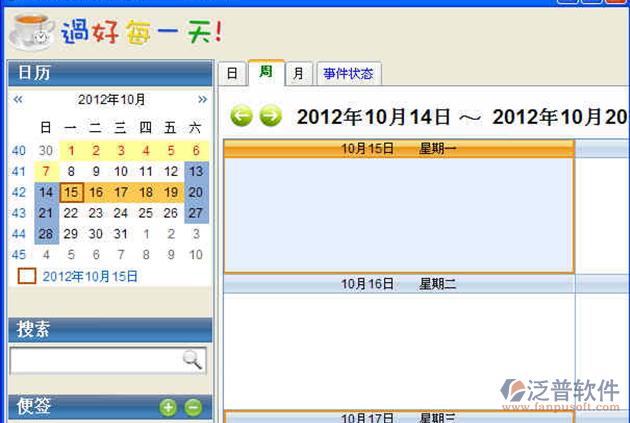Select October 31 in the mini calendar
The image size is (630, 423).
(x=121, y=234)
